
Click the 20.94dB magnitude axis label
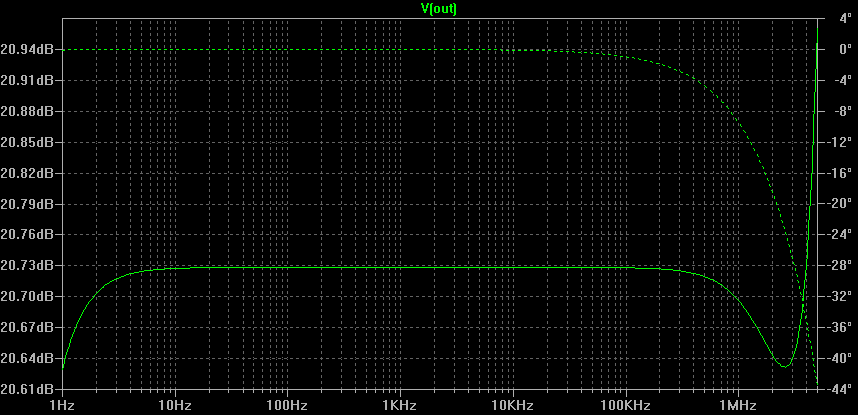click(27, 50)
